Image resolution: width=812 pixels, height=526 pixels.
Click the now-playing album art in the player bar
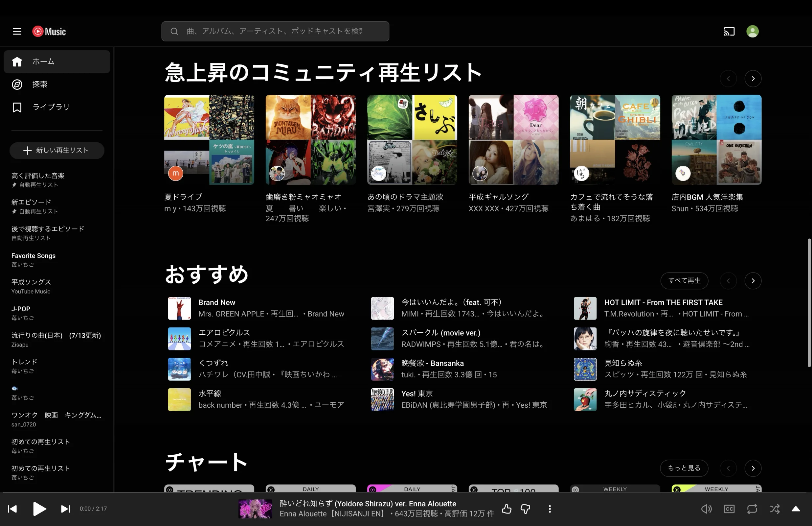click(x=255, y=509)
